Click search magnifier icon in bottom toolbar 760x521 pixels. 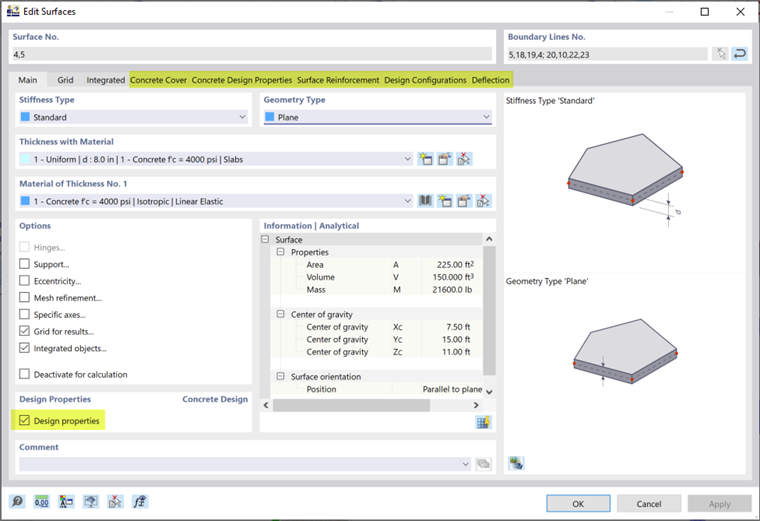click(17, 502)
